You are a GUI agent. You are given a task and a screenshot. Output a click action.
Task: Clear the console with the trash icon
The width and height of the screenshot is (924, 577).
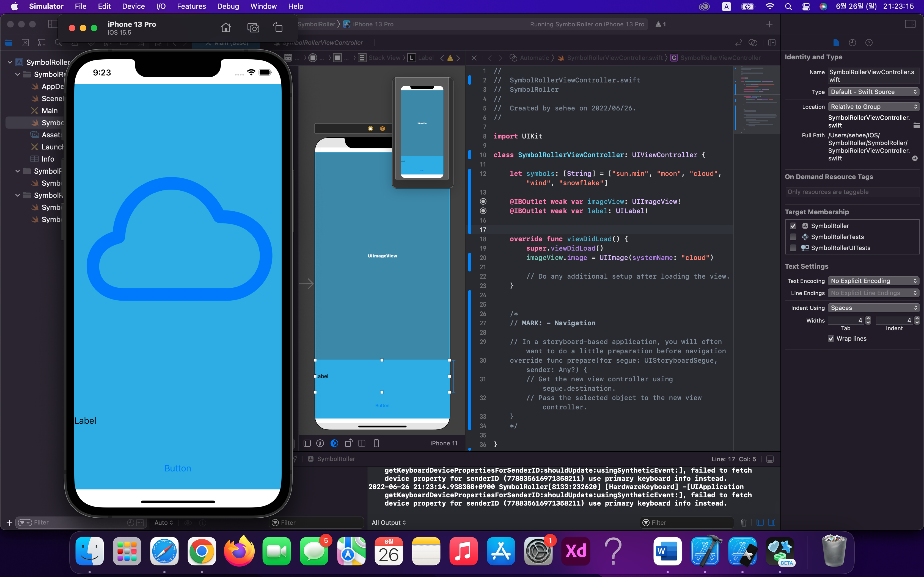[743, 522]
